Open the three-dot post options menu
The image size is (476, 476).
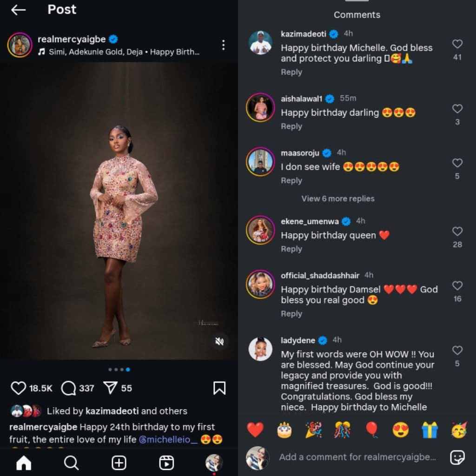tap(224, 45)
